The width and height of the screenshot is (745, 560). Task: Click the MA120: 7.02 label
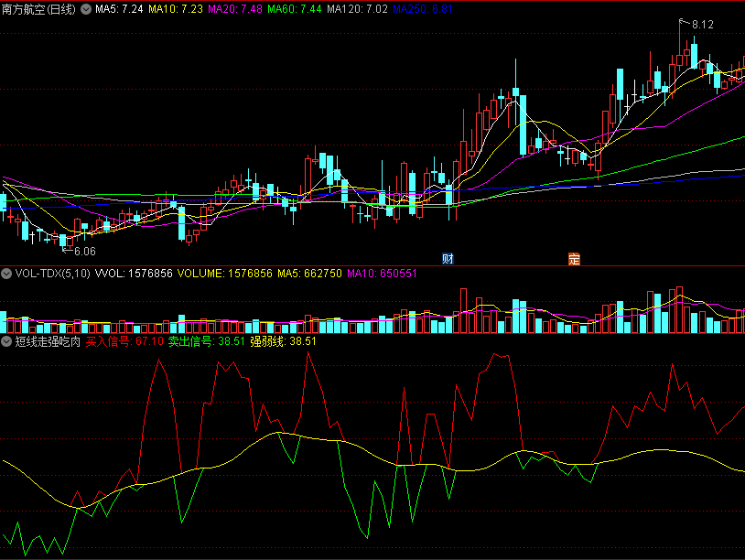(357, 9)
